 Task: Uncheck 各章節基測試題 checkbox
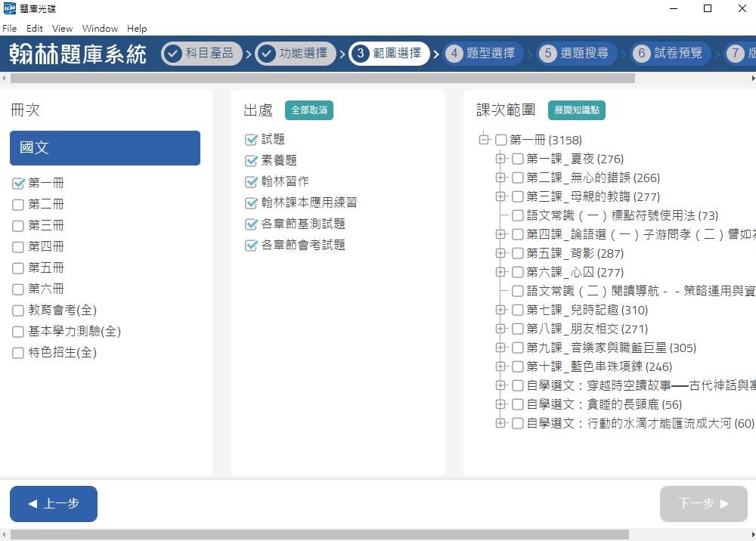click(x=251, y=224)
